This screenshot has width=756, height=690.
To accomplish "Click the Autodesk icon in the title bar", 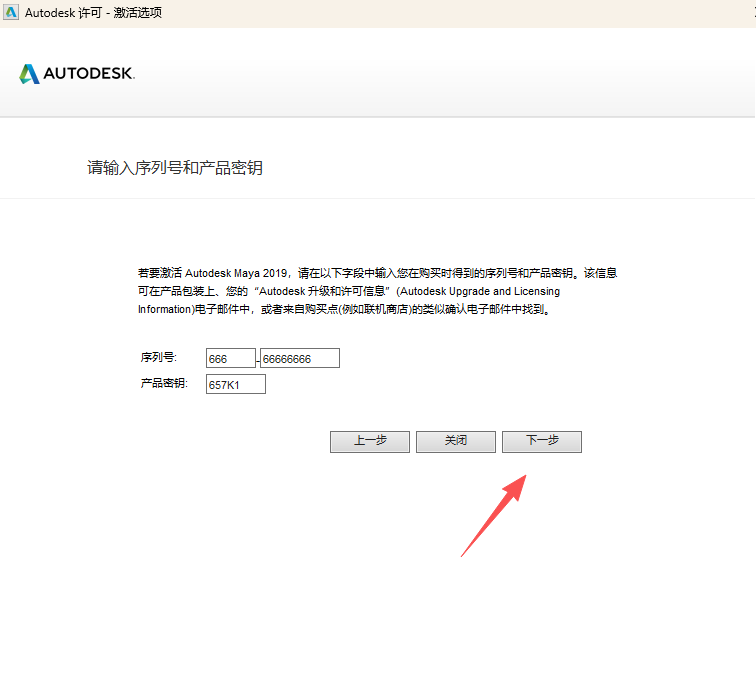I will coord(11,13).
